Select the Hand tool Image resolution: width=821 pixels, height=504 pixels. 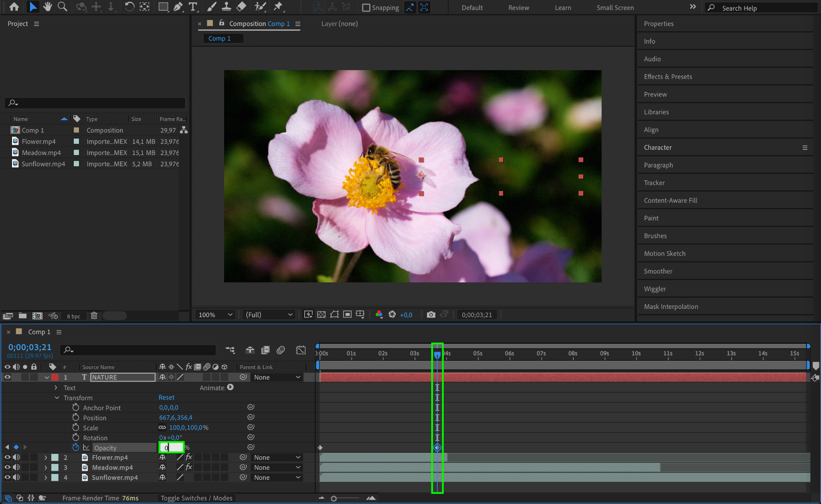(47, 7)
